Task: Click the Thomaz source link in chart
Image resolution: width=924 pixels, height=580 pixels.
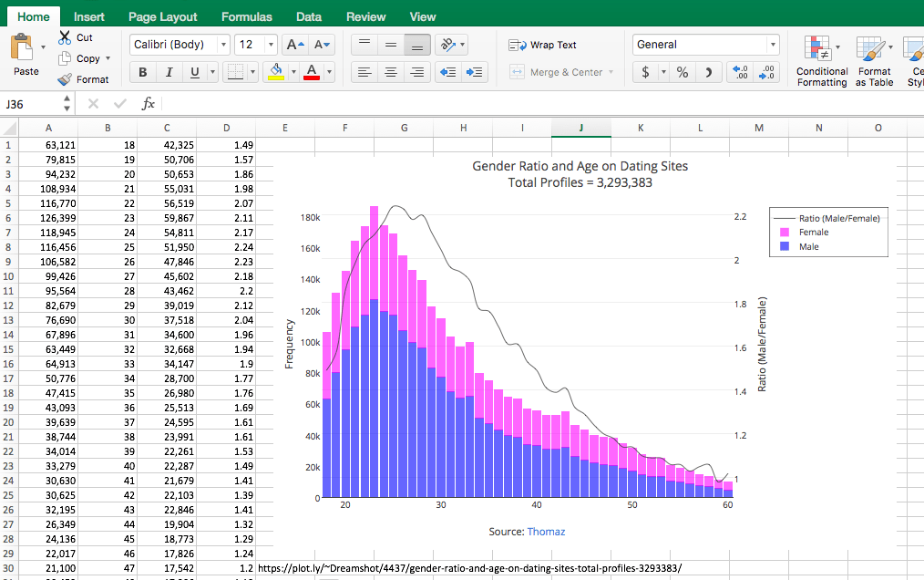Action: pyautogui.click(x=548, y=532)
